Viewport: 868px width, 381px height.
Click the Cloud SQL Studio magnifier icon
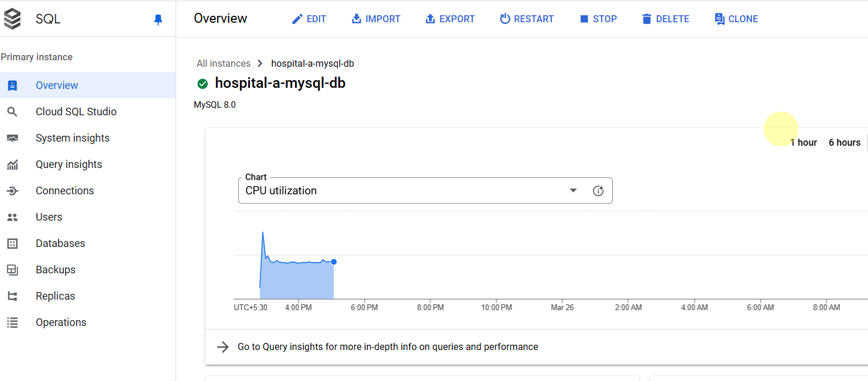12,112
